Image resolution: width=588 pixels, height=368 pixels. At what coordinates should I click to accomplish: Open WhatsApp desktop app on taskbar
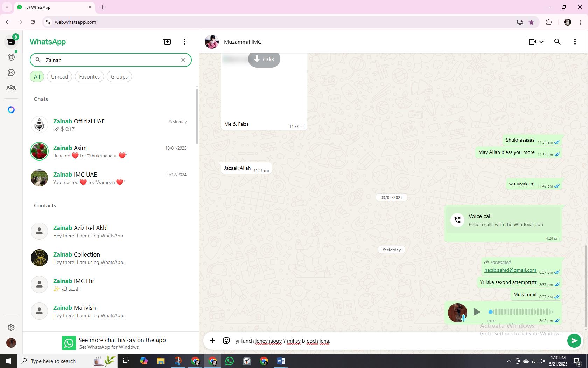[x=230, y=361]
